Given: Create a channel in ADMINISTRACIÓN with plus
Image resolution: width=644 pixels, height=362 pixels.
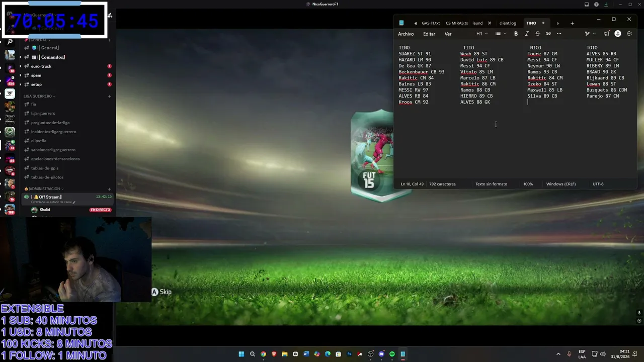Looking at the screenshot, I should click(109, 189).
